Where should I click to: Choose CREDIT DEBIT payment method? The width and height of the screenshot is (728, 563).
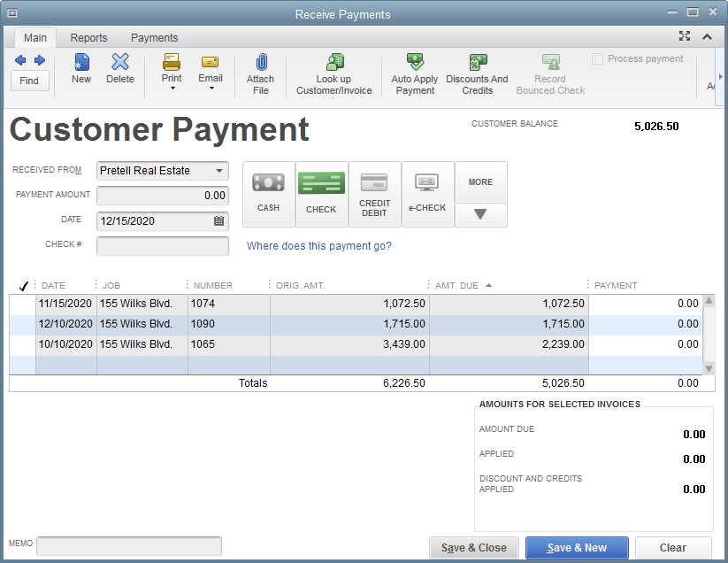tap(374, 194)
